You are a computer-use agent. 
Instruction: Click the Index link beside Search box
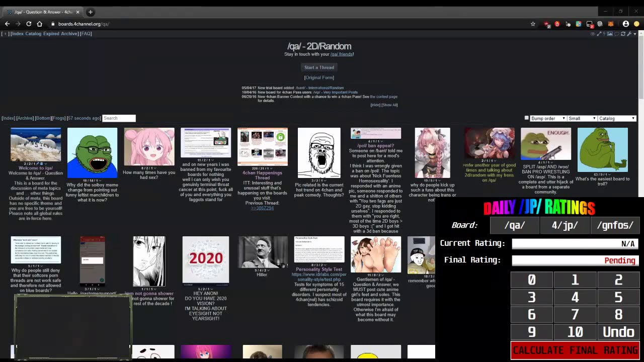[8, 118]
